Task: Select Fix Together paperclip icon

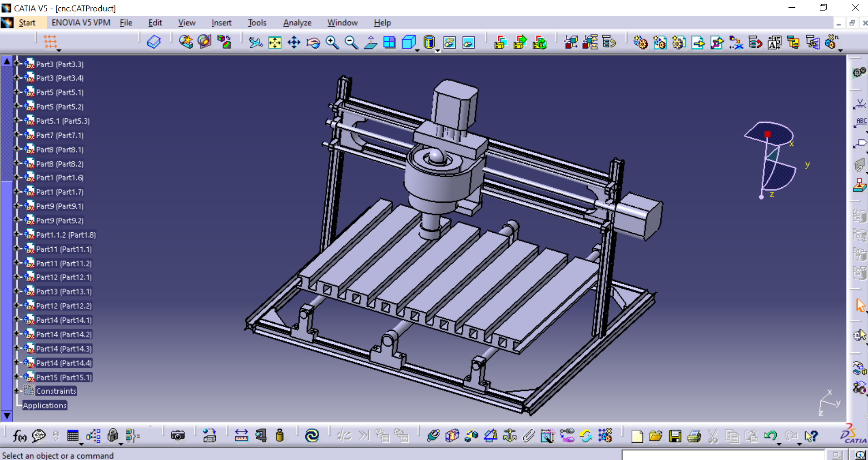Action: (x=529, y=436)
